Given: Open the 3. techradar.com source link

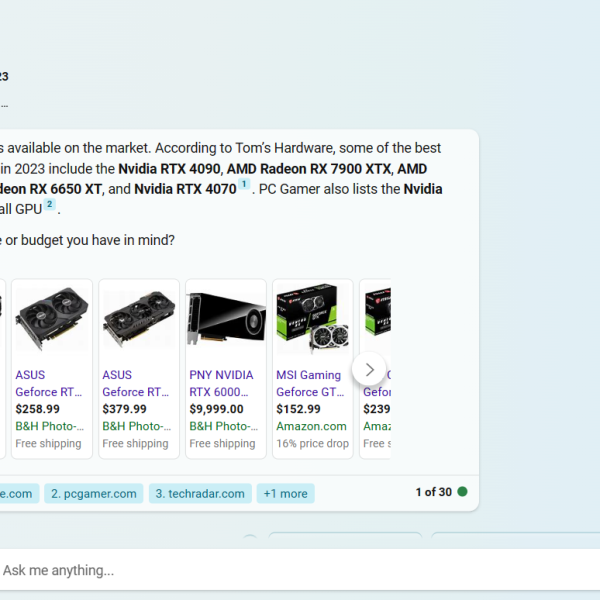Looking at the screenshot, I should pyautogui.click(x=200, y=494).
